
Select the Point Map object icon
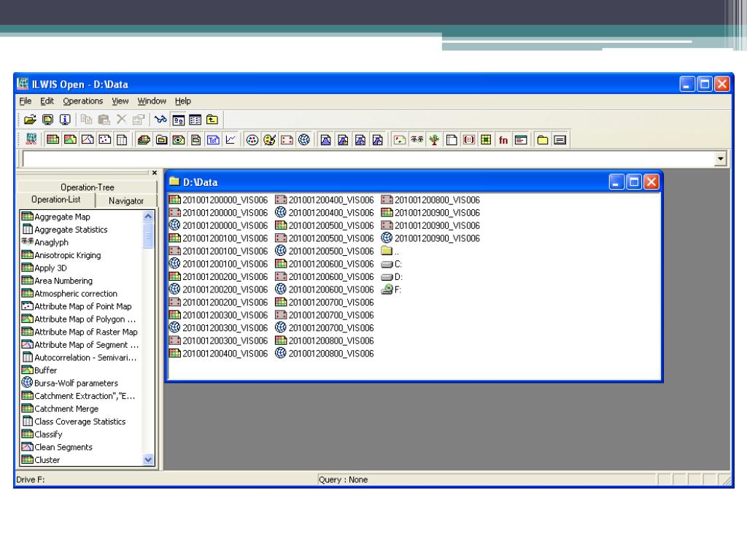104,139
